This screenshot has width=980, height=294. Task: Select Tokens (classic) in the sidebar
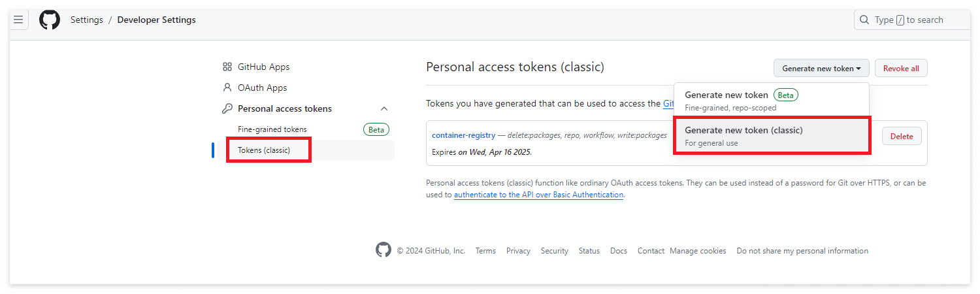(265, 150)
